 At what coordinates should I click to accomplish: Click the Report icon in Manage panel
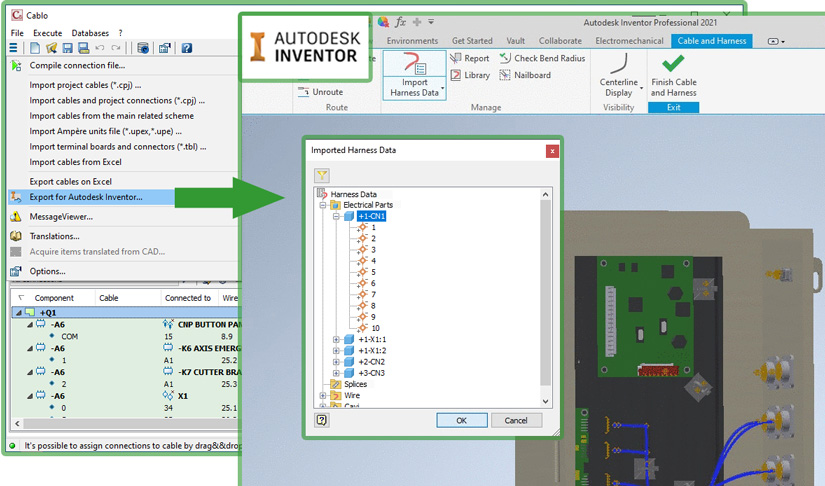[456, 58]
